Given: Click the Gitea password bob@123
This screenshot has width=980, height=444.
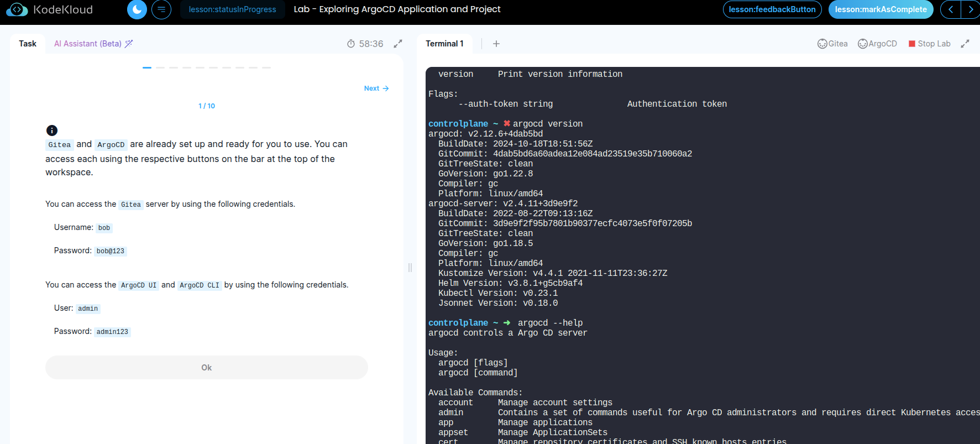Looking at the screenshot, I should pyautogui.click(x=111, y=251).
